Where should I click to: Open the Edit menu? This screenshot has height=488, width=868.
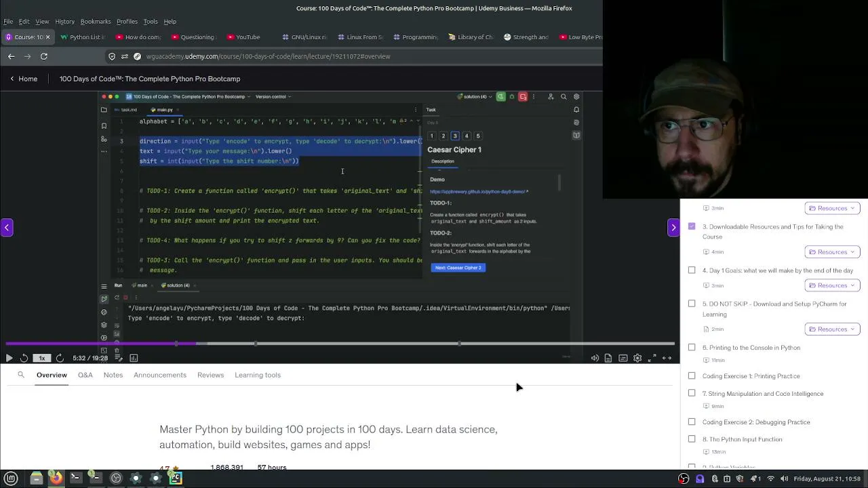(x=24, y=22)
